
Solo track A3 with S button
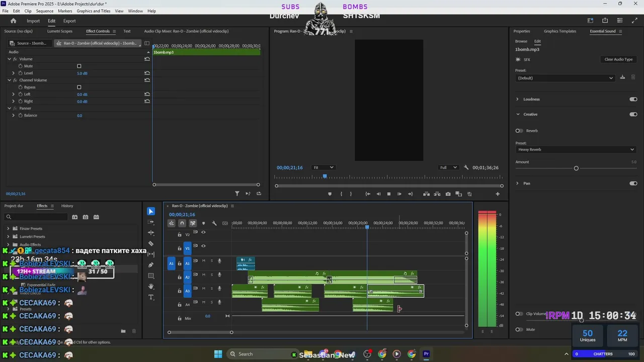pyautogui.click(x=212, y=289)
